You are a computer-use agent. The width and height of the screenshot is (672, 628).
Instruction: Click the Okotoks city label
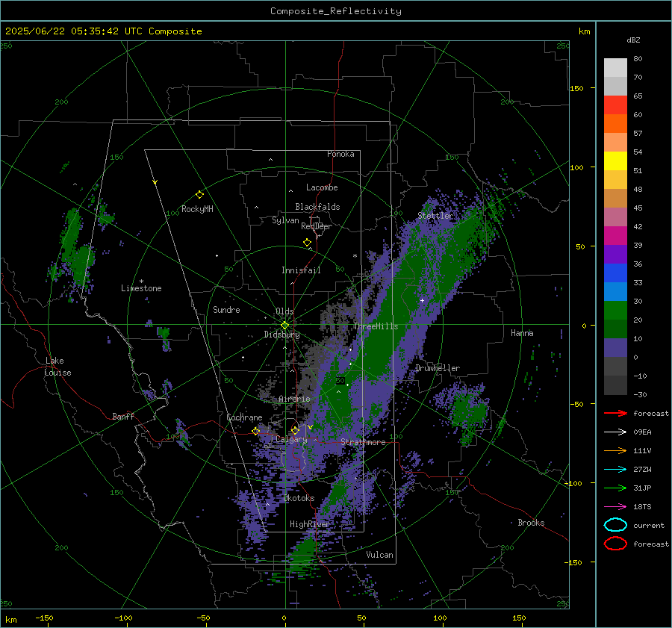point(299,498)
